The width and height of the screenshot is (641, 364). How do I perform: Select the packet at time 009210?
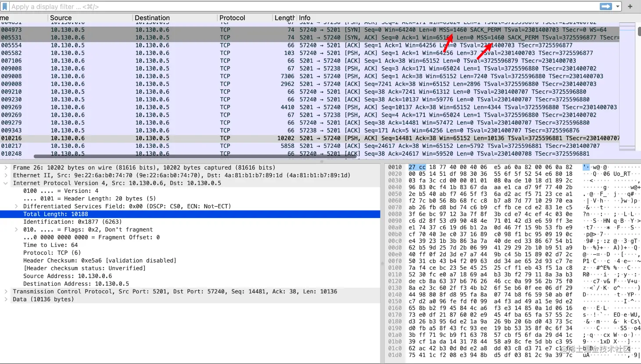coord(309,92)
